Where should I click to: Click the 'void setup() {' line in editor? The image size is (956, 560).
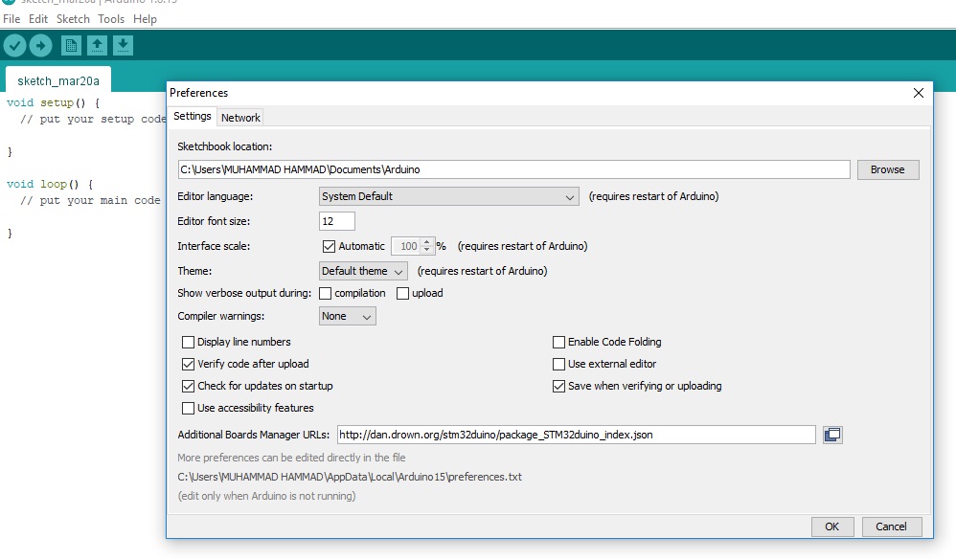pos(53,102)
